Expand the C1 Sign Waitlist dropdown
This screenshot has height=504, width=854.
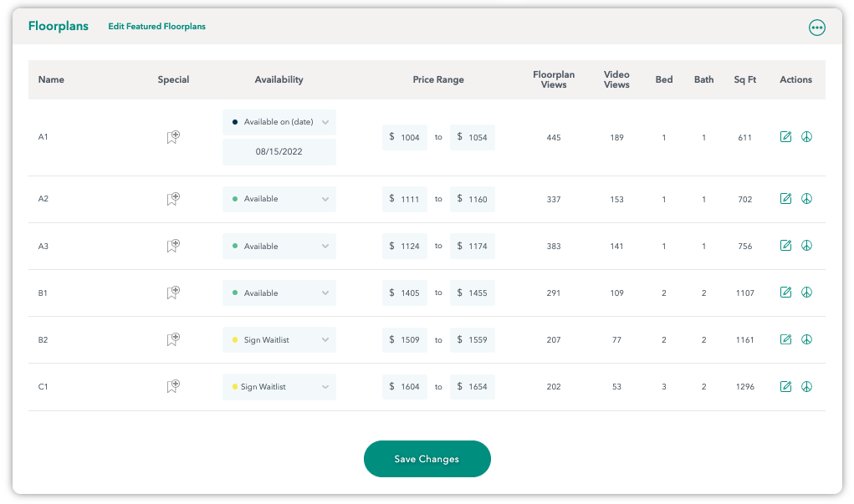click(279, 386)
